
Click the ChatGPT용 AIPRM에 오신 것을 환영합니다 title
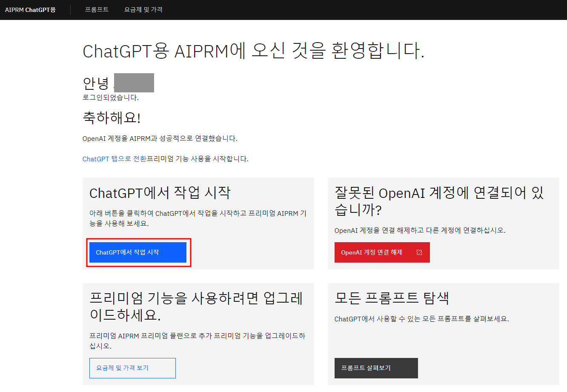[x=254, y=51]
